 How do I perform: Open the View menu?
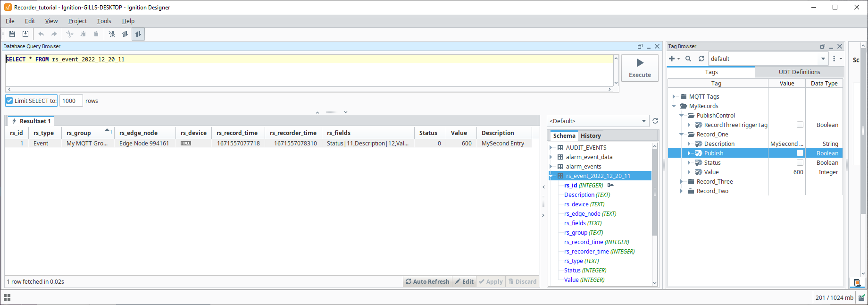(51, 21)
